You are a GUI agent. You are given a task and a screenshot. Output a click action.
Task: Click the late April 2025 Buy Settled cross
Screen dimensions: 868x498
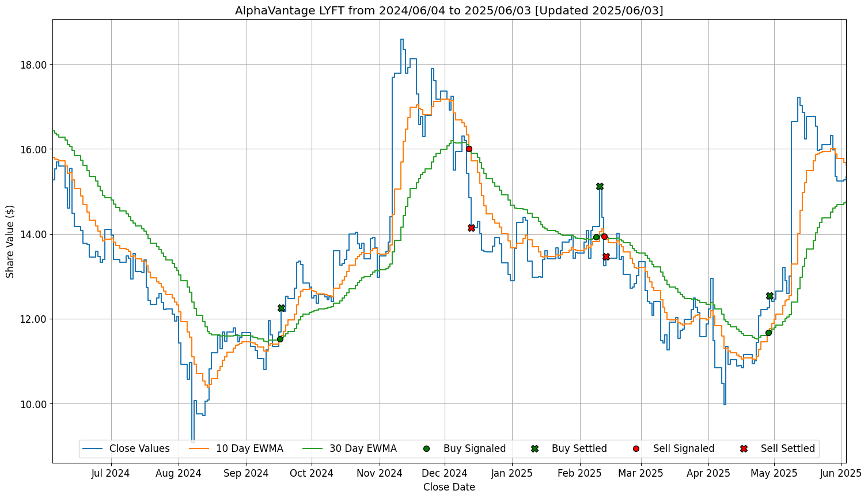[770, 296]
